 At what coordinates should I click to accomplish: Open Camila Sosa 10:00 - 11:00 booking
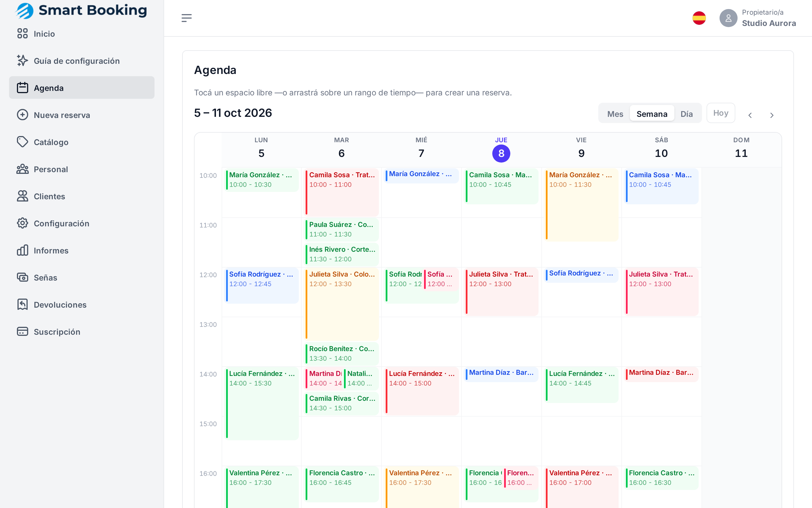point(342,192)
